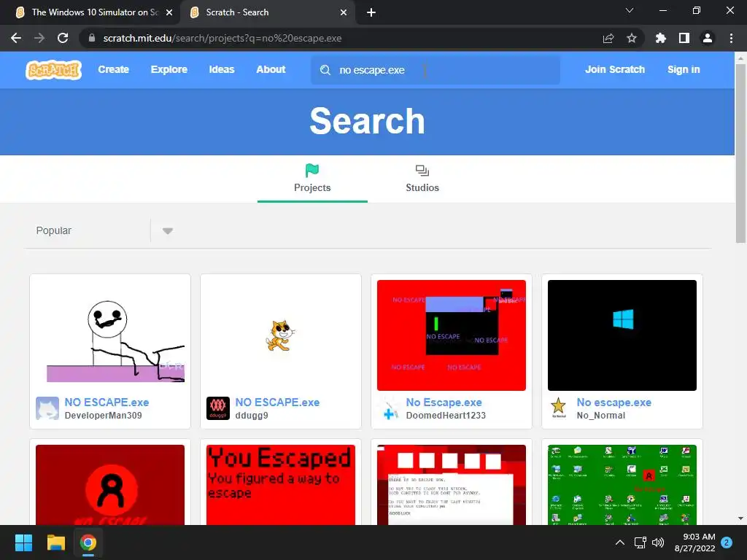747x560 pixels.
Task: Show hidden system tray icons
Action: [620, 542]
